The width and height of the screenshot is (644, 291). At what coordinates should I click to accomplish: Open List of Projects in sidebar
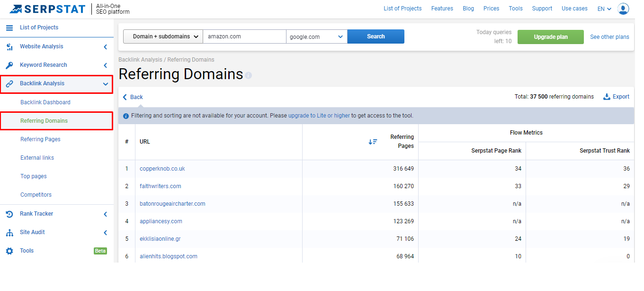pos(39,27)
